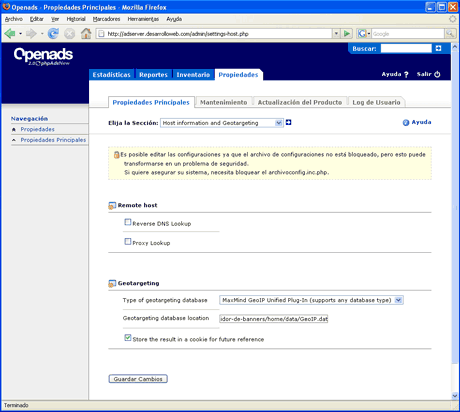Image resolution: width=460 pixels, height=412 pixels.
Task: Enable the Reverse DNS Lookup checkbox
Action: pos(128,222)
